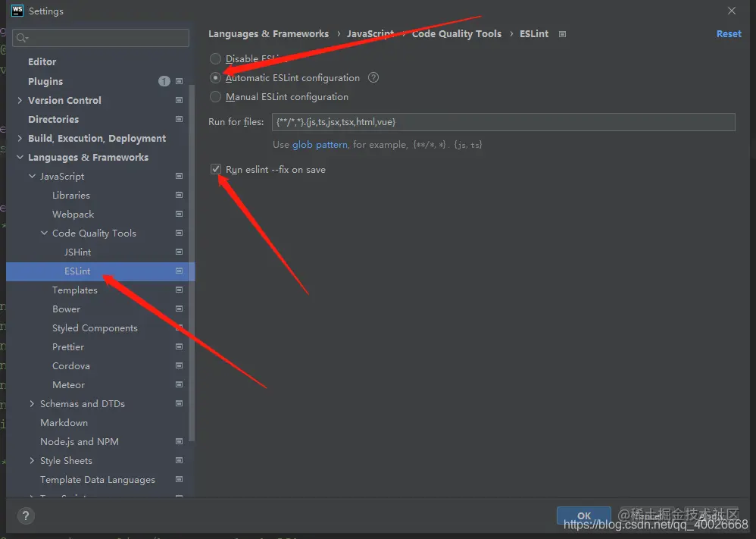
Task: Click project-level icon beside JSHint
Action: click(179, 252)
